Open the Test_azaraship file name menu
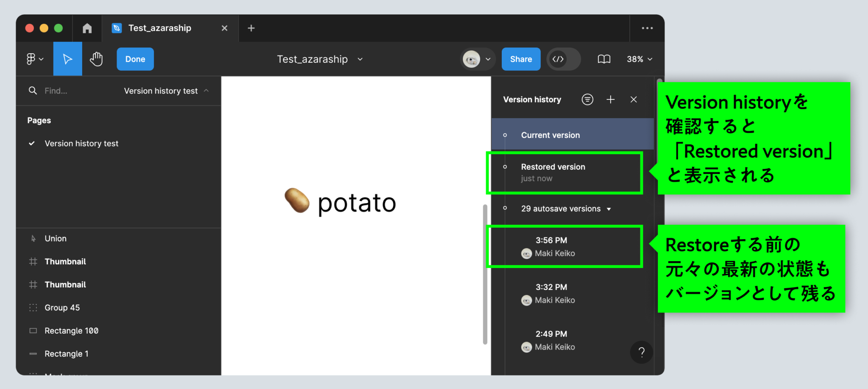 (359, 59)
